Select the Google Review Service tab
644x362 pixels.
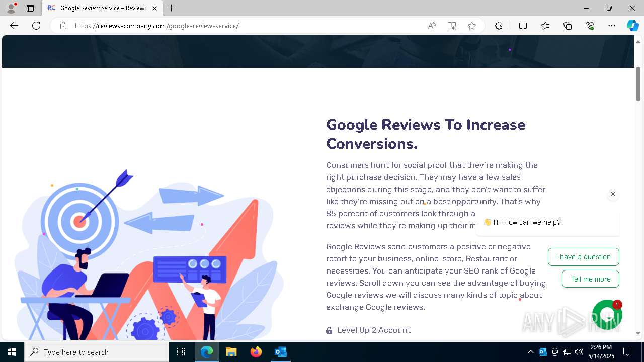pyautogui.click(x=102, y=8)
